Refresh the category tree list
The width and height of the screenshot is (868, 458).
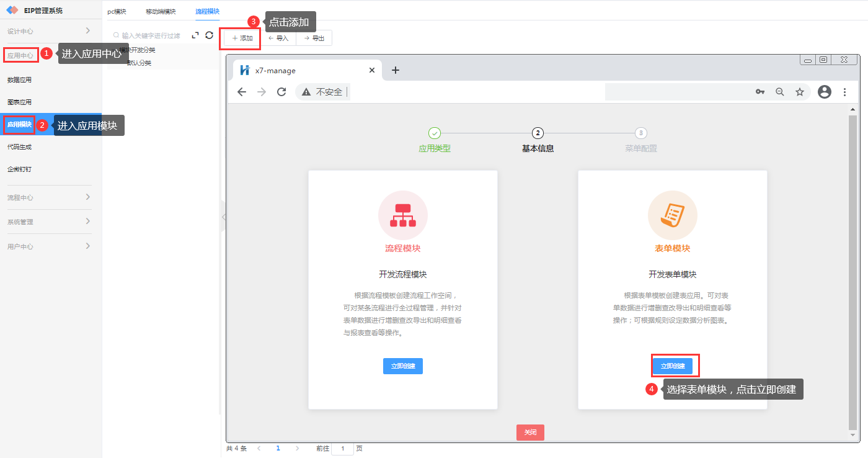pyautogui.click(x=209, y=35)
